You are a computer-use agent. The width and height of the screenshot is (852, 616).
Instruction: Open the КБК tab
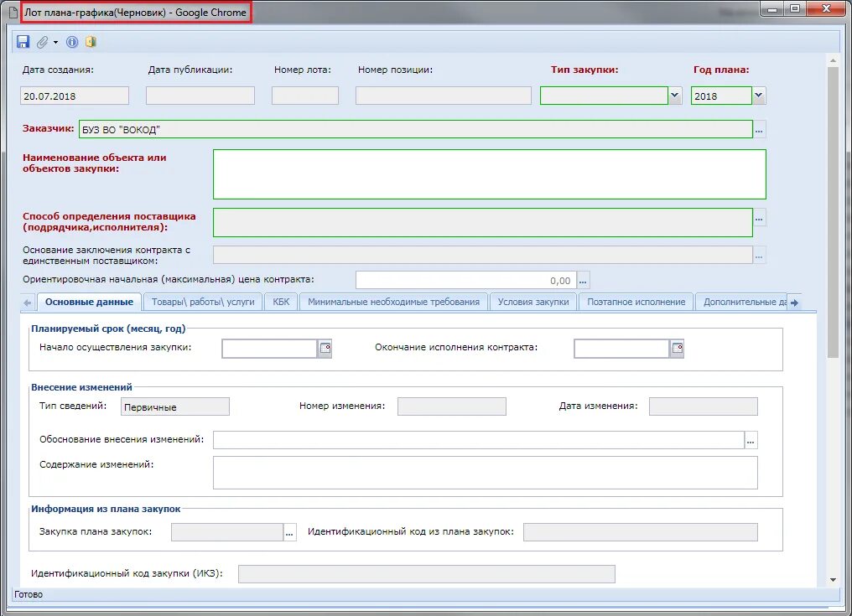coord(281,302)
